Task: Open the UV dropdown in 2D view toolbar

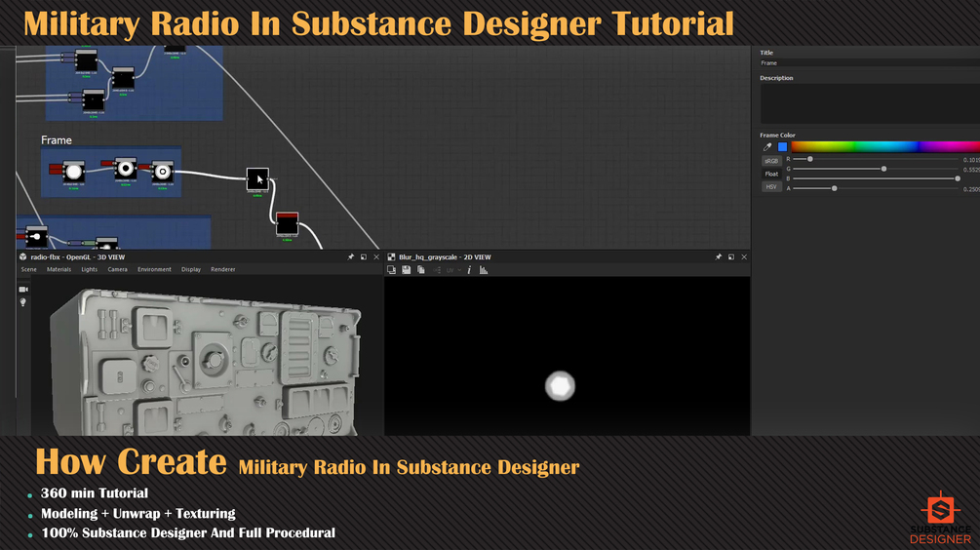Action: [453, 270]
